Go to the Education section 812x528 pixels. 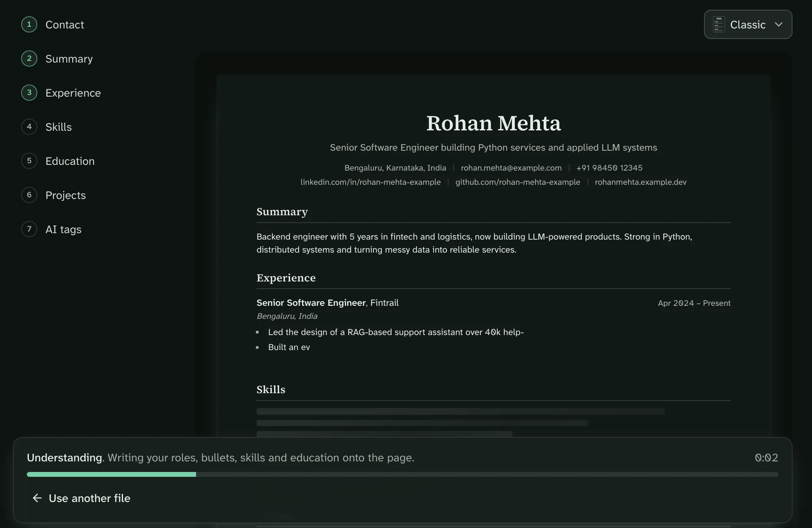[70, 161]
